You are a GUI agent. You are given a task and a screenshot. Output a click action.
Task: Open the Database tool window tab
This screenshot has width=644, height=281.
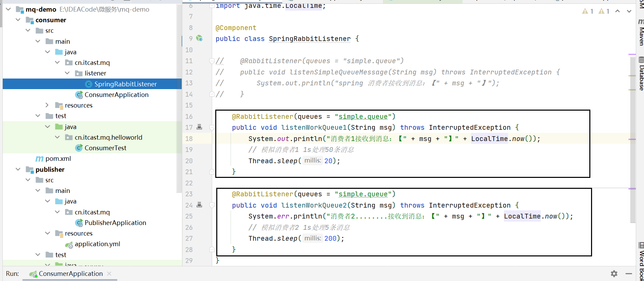pos(641,74)
